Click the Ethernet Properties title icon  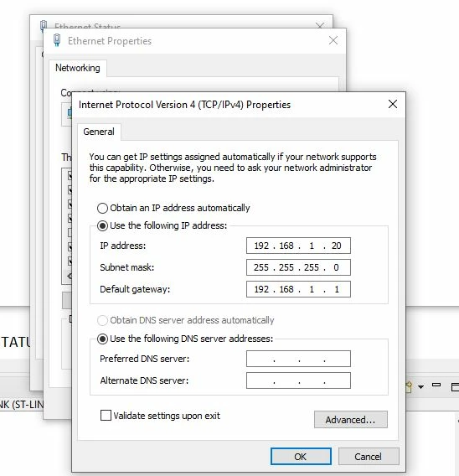[57, 40]
